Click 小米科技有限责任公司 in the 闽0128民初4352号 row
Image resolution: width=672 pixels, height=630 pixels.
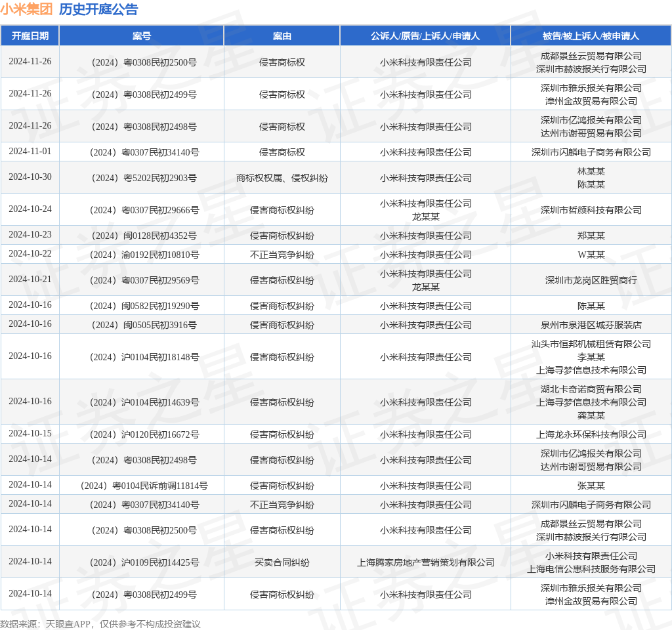click(425, 236)
